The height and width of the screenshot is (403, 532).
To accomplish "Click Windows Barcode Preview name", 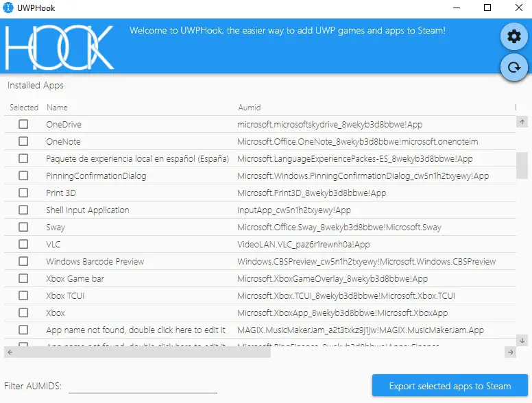I will click(95, 262).
